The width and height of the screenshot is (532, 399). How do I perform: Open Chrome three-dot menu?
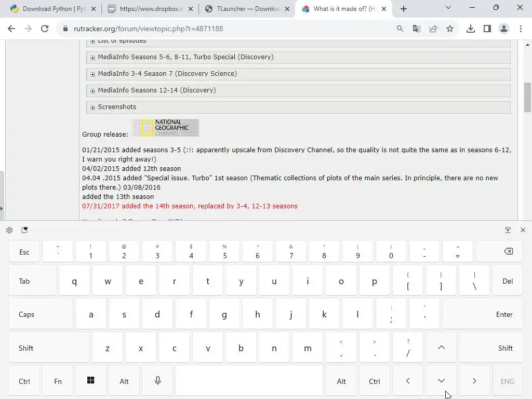[x=521, y=29]
